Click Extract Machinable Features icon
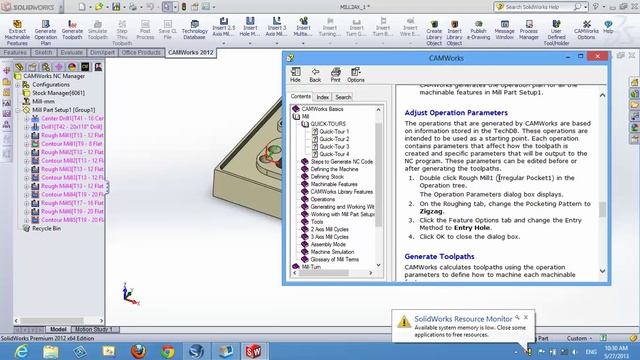 17,32
